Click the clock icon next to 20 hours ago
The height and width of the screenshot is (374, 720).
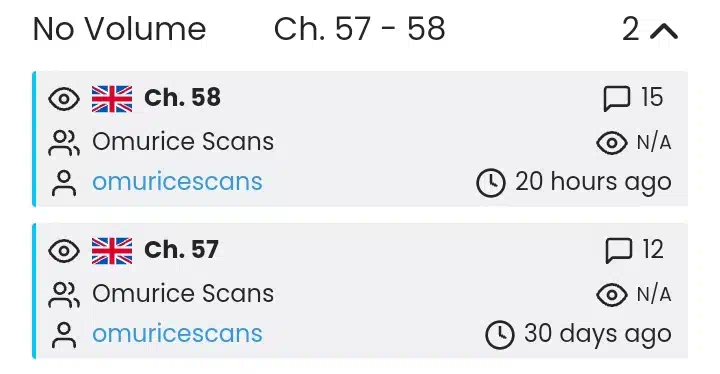tap(490, 183)
